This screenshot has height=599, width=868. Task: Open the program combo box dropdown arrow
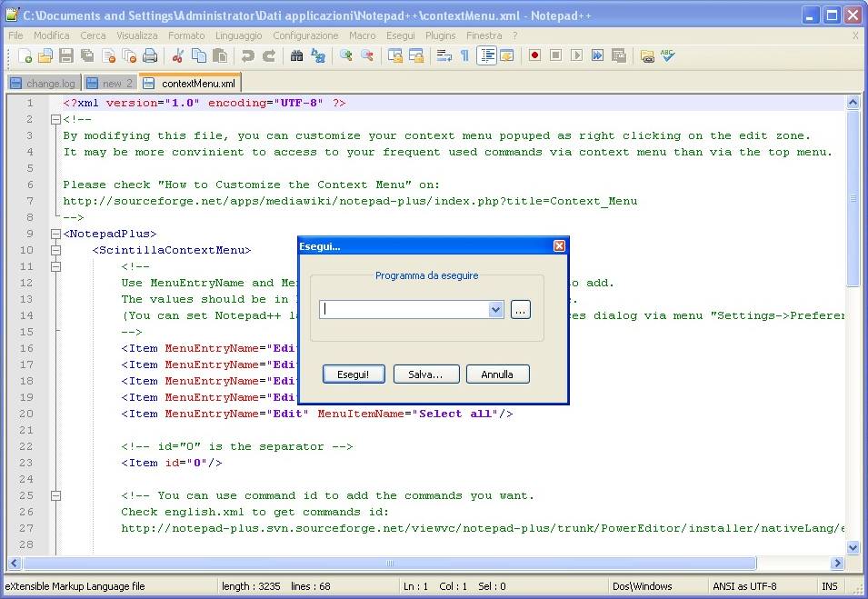[x=495, y=310]
